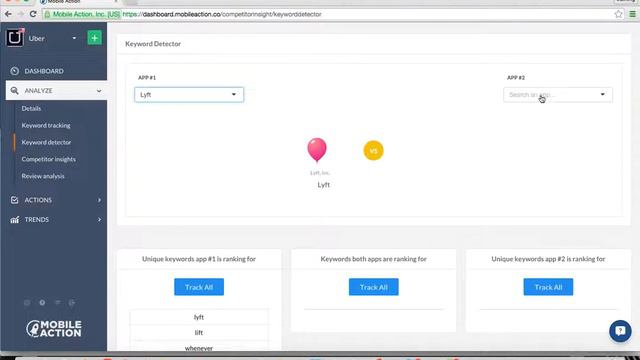640x360 pixels.
Task: Click the pink Lyft balloon icon
Action: point(317,150)
